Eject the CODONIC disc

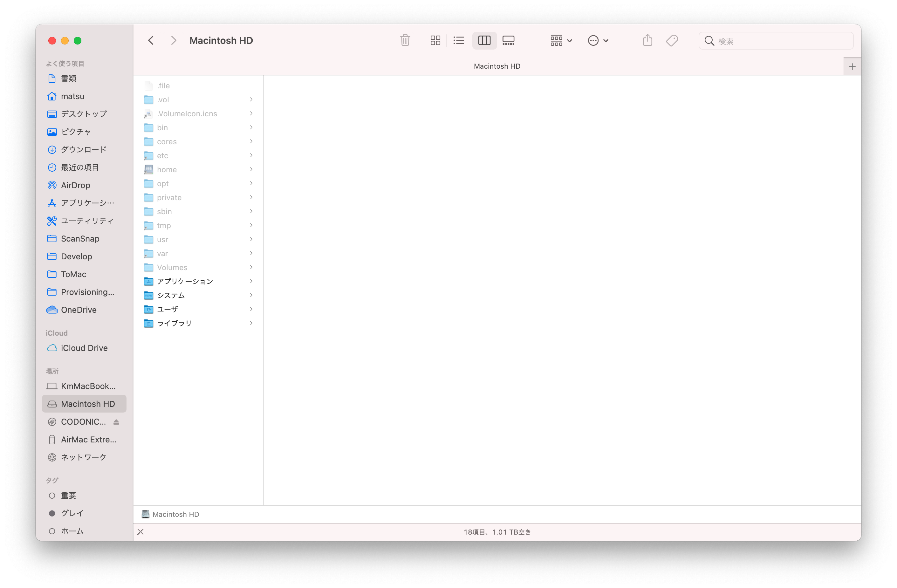click(116, 422)
